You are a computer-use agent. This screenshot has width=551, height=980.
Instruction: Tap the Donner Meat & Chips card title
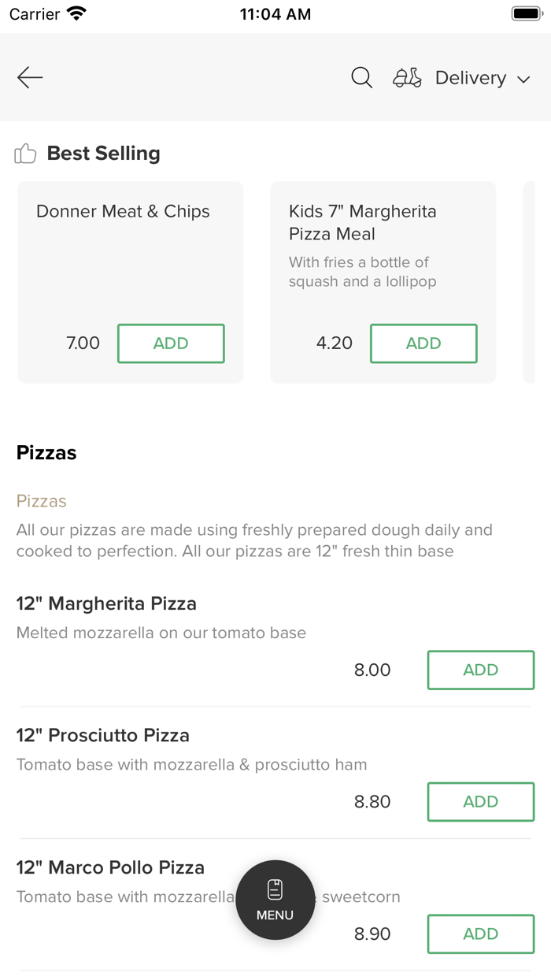pyautogui.click(x=123, y=211)
